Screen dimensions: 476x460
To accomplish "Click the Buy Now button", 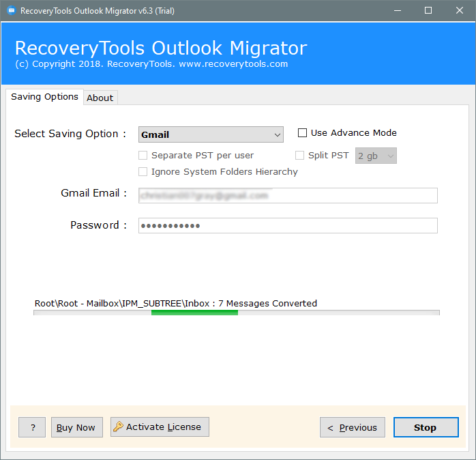I will pyautogui.click(x=77, y=427).
